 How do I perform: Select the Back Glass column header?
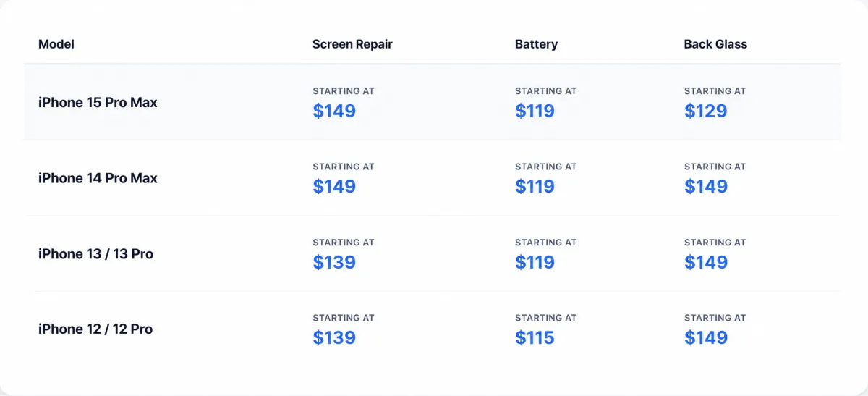coord(715,44)
